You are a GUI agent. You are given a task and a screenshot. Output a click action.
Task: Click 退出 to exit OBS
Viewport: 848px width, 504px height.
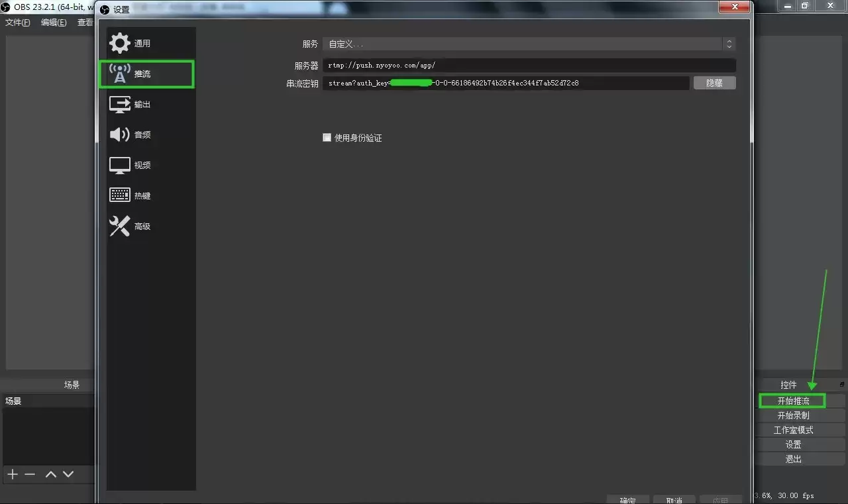(793, 459)
